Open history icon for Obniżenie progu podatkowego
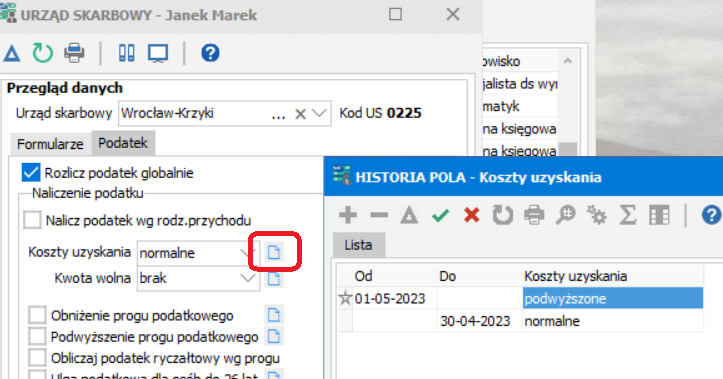The width and height of the screenshot is (723, 379). (274, 315)
